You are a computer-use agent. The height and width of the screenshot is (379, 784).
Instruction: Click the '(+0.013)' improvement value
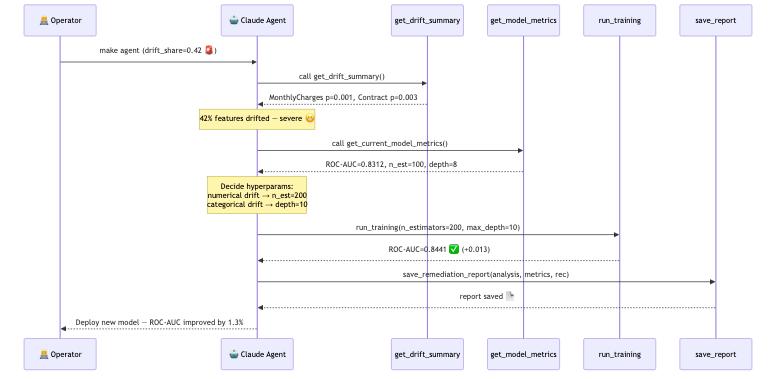click(x=476, y=249)
